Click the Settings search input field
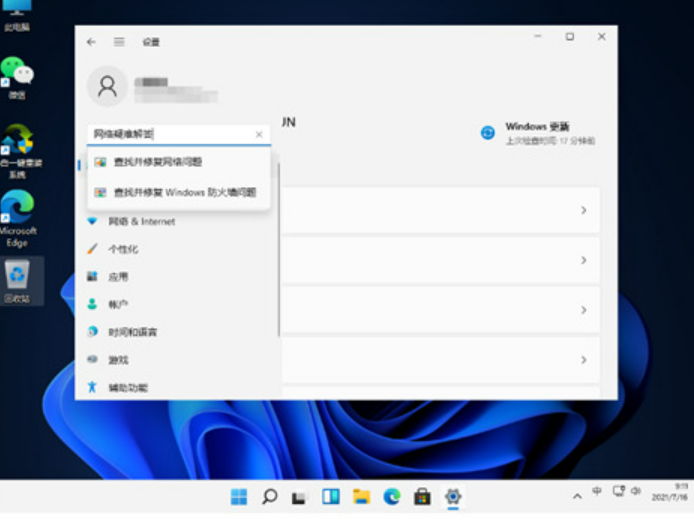This screenshot has width=694, height=530. (x=170, y=134)
